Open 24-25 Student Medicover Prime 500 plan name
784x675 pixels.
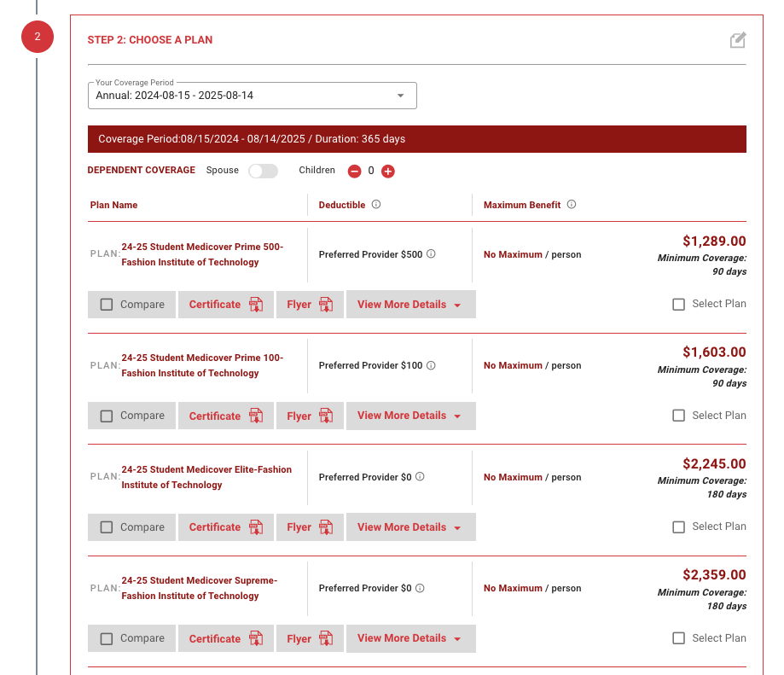[202, 254]
